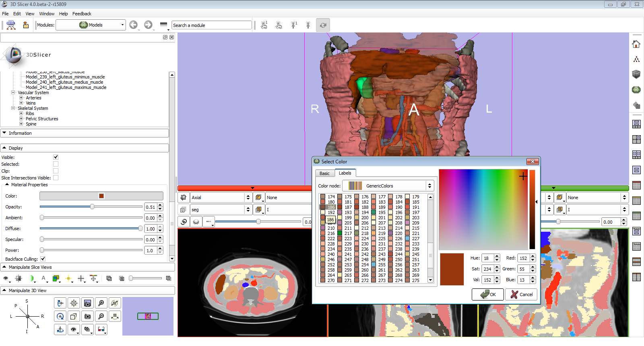
Task: Click the Home module icon in right sidebar
Action: click(x=636, y=44)
